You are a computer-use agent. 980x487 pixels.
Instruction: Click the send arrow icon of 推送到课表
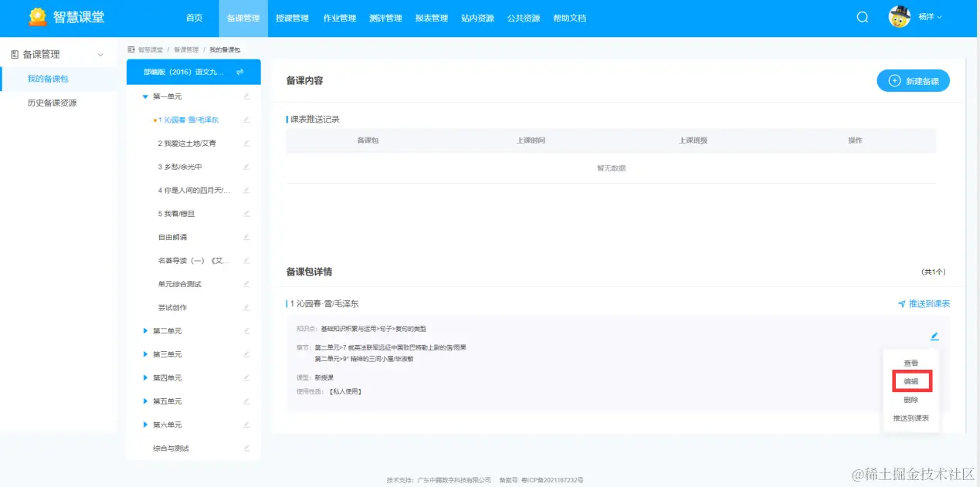pos(900,304)
